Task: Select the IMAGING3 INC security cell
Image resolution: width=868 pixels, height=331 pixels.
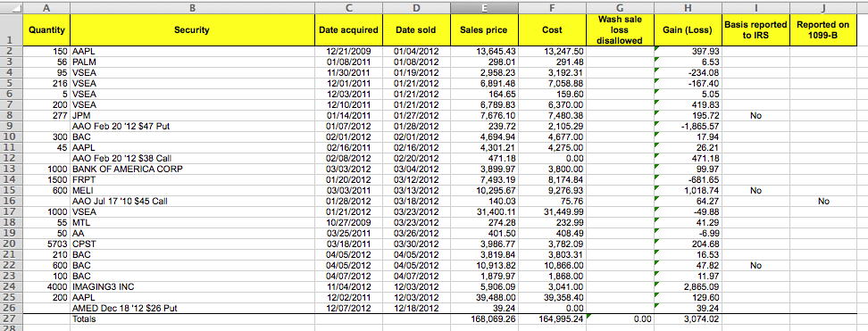Action: 192,286
